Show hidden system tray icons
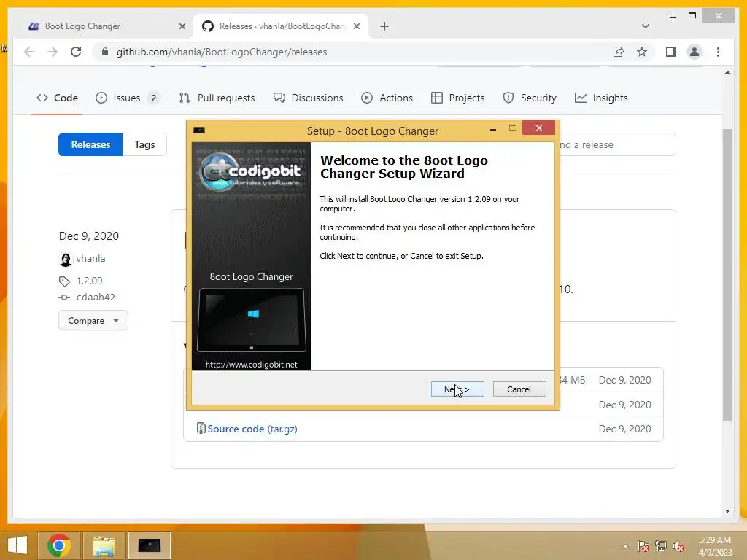 [x=625, y=546]
